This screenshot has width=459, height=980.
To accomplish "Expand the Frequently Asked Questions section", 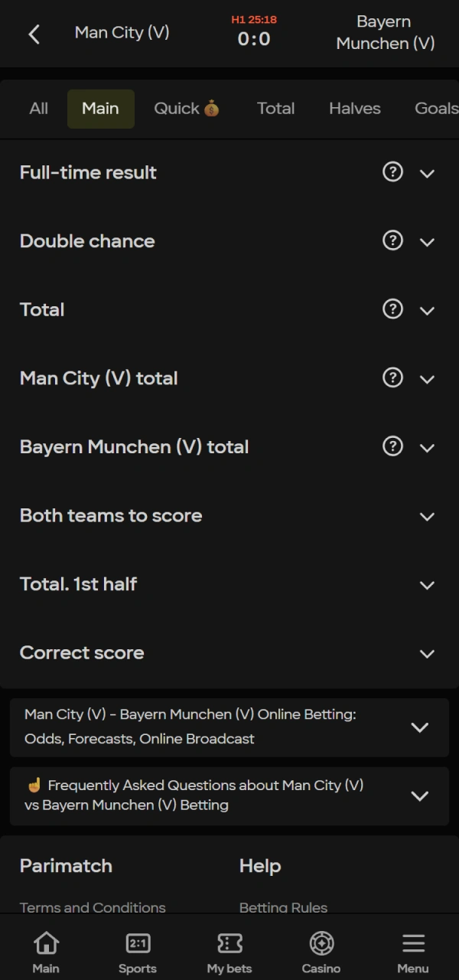I will point(420,796).
